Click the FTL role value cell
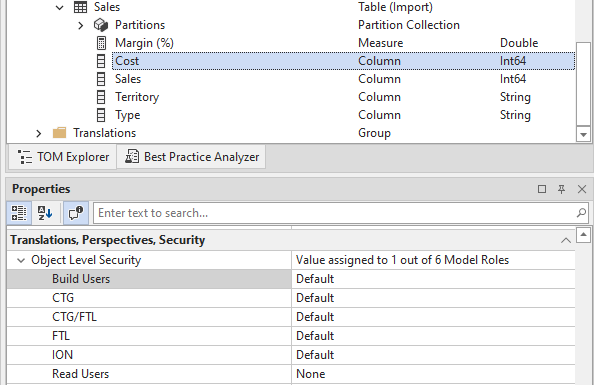Viewport: 594px width, 385px height. (433, 336)
